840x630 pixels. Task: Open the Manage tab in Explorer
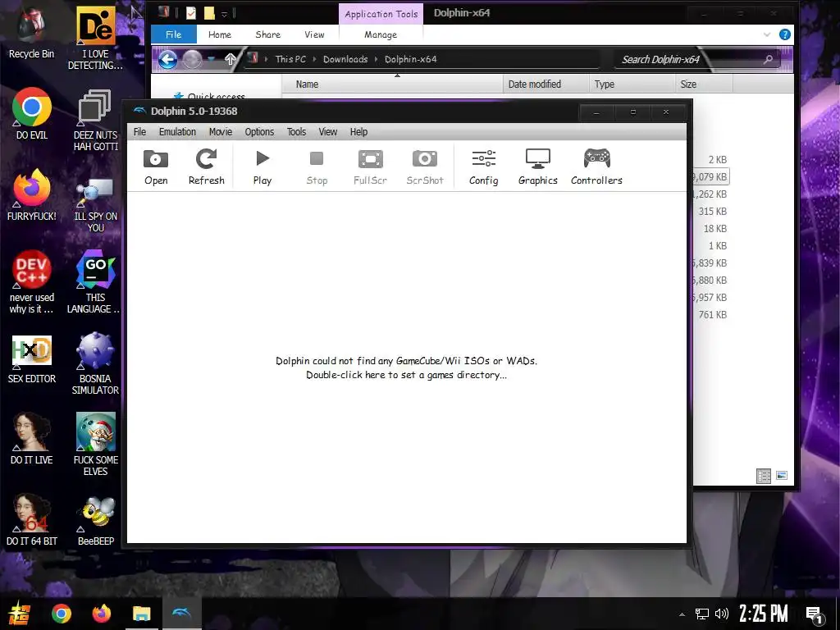pos(381,34)
